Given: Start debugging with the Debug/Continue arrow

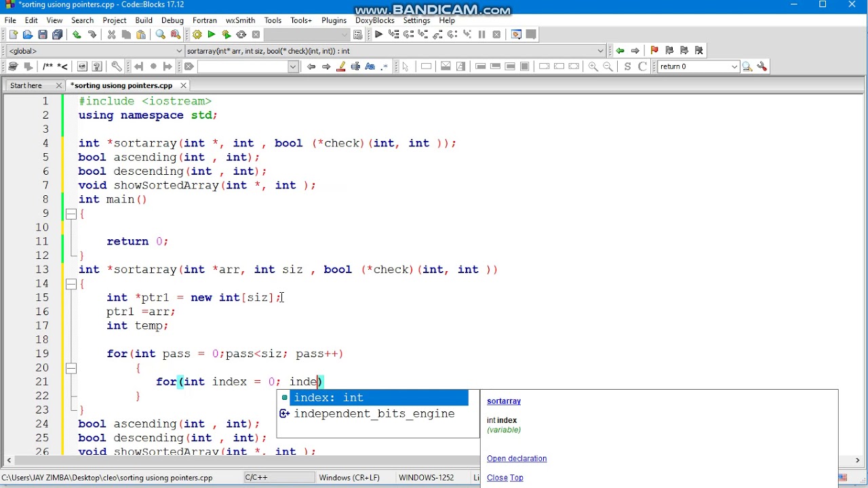Looking at the screenshot, I should (378, 35).
